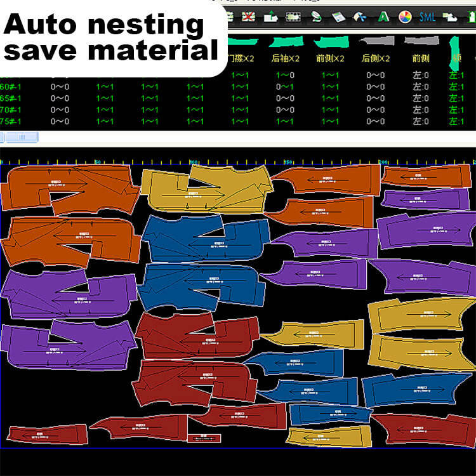476x476 pixels.
Task: Click the 门襟X2 column header
Action: (241, 58)
